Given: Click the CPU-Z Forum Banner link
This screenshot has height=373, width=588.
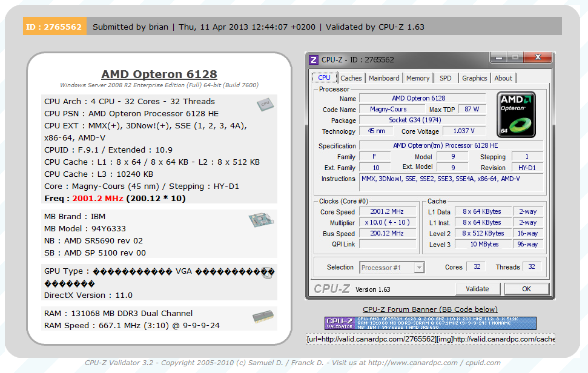Looking at the screenshot, I should tap(430, 309).
